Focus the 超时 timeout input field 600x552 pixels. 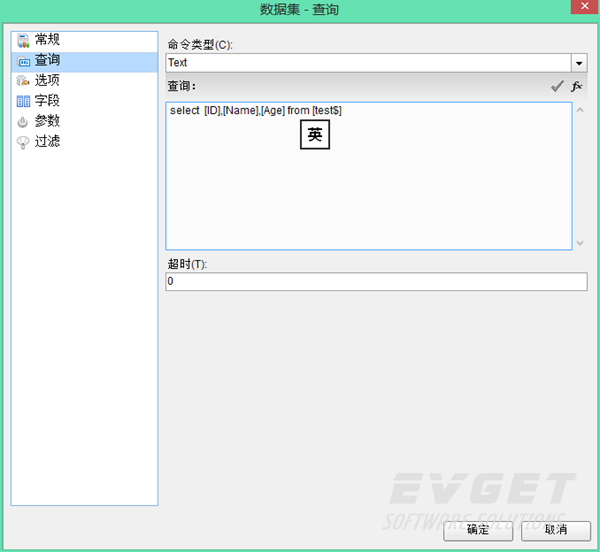pyautogui.click(x=376, y=282)
